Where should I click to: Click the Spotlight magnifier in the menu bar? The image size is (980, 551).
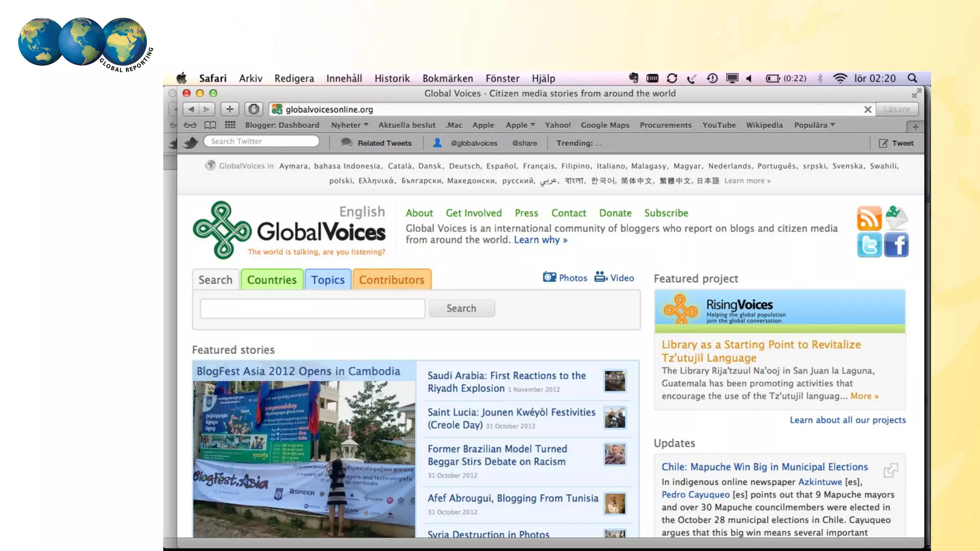[913, 78]
